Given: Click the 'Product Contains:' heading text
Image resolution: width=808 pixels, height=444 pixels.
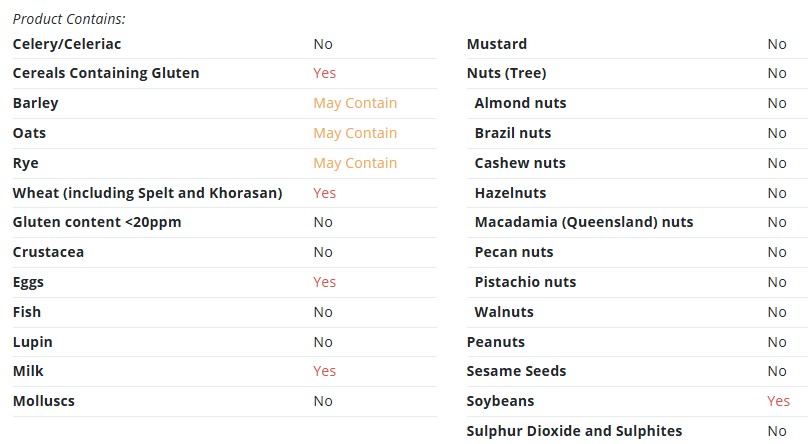Looking at the screenshot, I should click(x=69, y=19).
